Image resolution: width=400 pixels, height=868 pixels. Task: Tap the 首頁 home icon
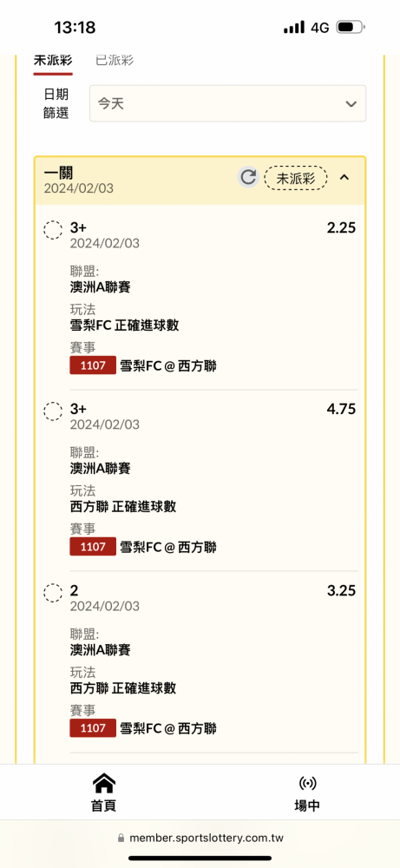[103, 784]
